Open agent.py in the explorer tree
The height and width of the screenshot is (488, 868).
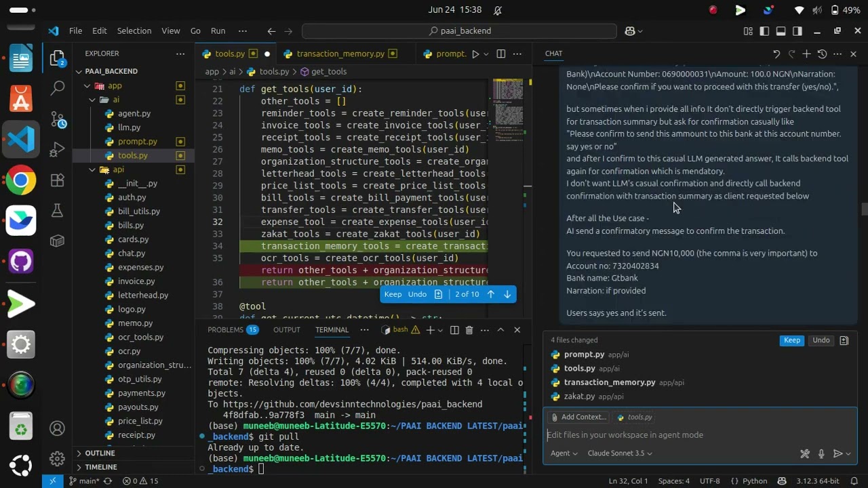tap(134, 114)
